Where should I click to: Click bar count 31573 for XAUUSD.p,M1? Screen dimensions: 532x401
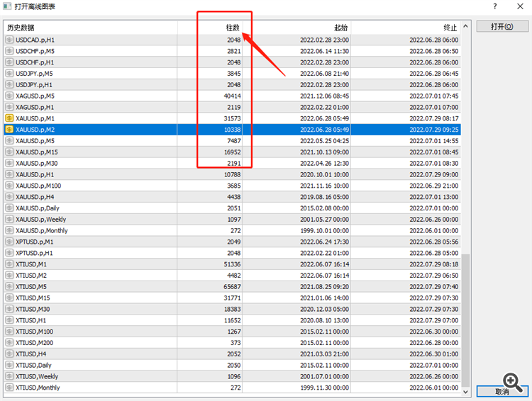233,118
